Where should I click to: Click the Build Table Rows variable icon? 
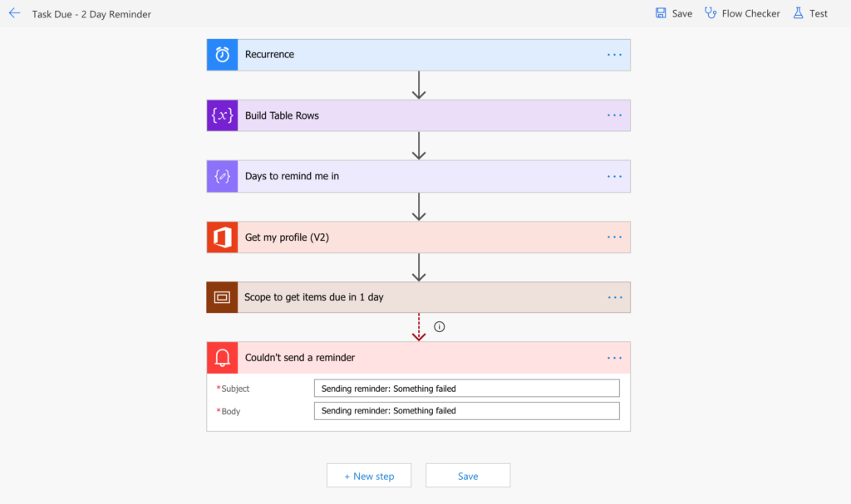point(222,115)
